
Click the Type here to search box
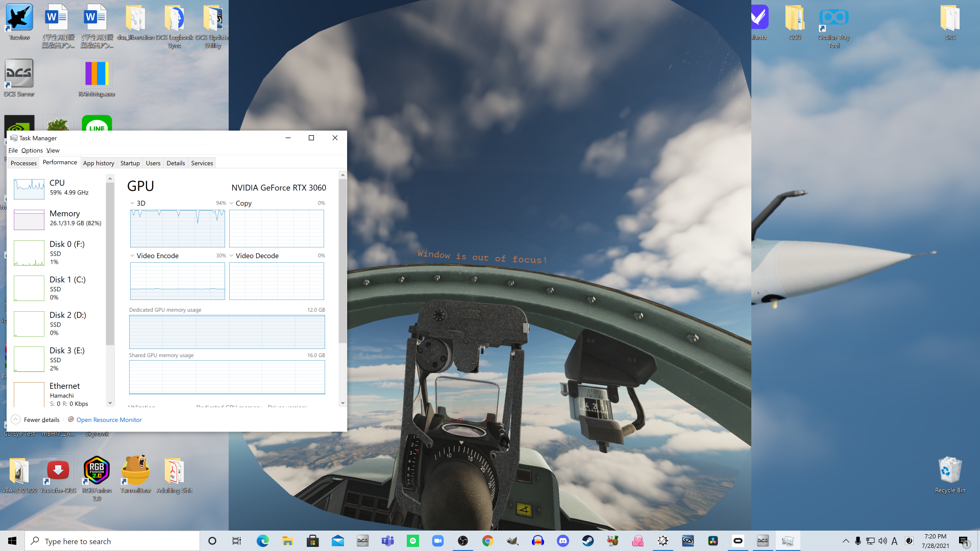[x=112, y=541]
